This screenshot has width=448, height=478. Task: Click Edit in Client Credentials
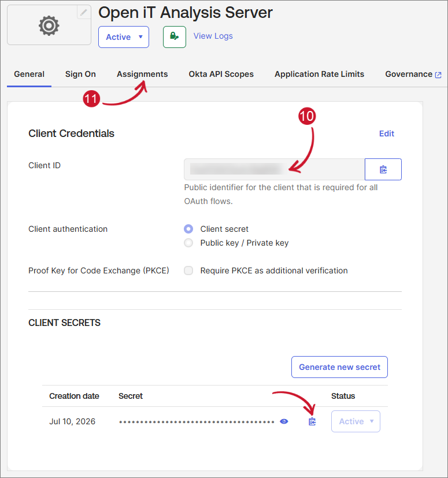tap(386, 134)
